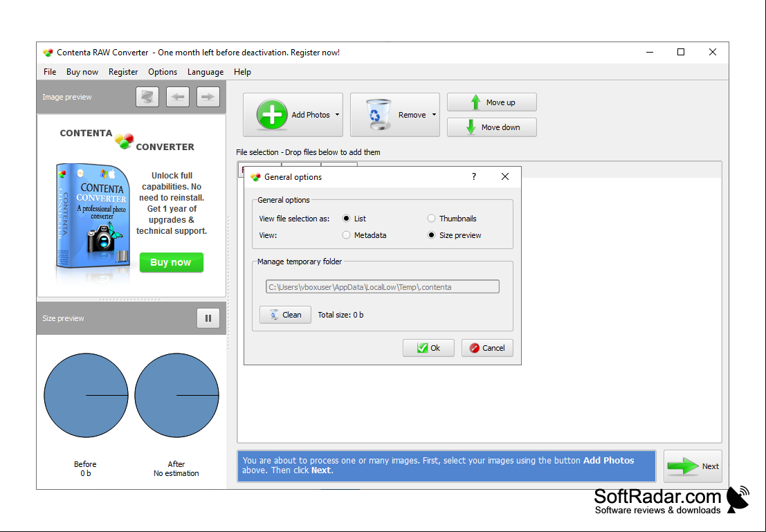Maximize the Contenta RAW Converter window
This screenshot has height=532, width=766.
click(x=681, y=53)
